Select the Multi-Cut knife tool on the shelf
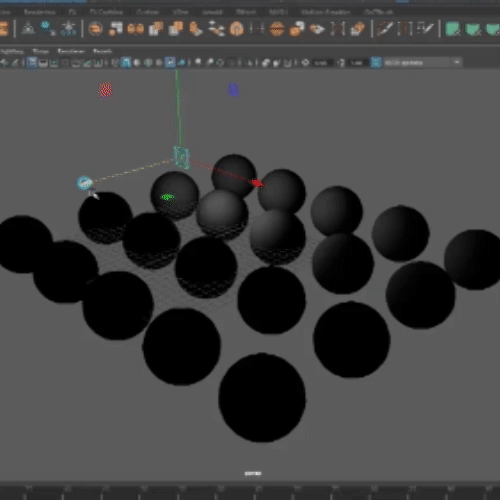The height and width of the screenshot is (500, 500). 384,29
